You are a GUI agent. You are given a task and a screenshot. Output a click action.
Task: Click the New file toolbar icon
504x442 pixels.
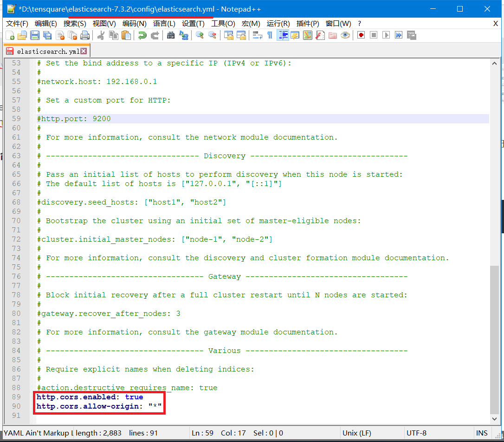(x=10, y=35)
